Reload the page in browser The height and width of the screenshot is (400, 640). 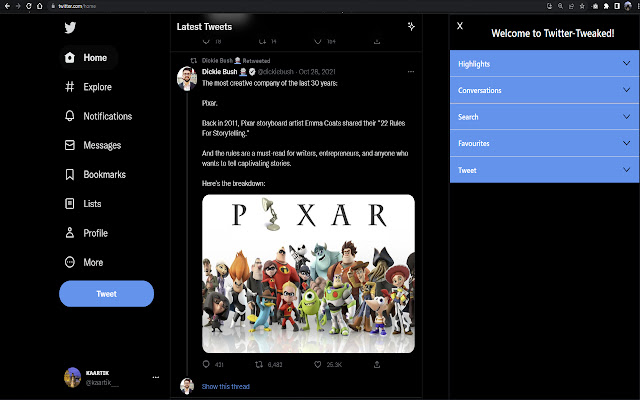point(29,6)
